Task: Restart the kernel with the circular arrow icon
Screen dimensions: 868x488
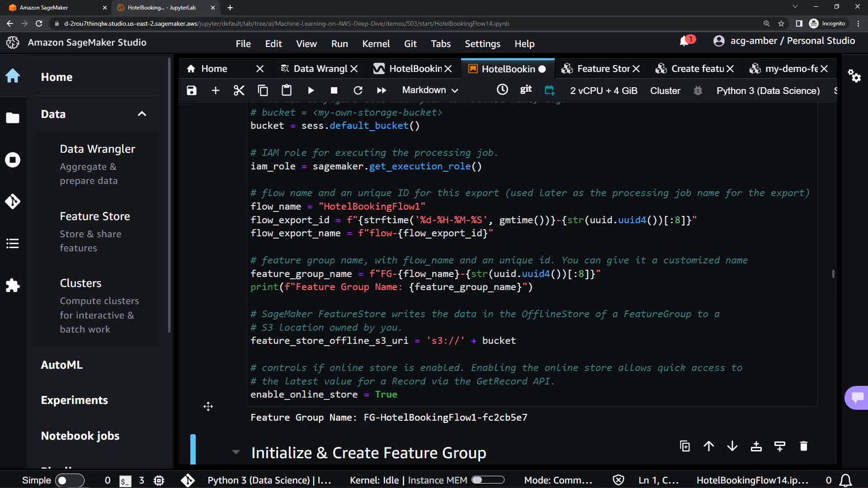Action: click(358, 90)
